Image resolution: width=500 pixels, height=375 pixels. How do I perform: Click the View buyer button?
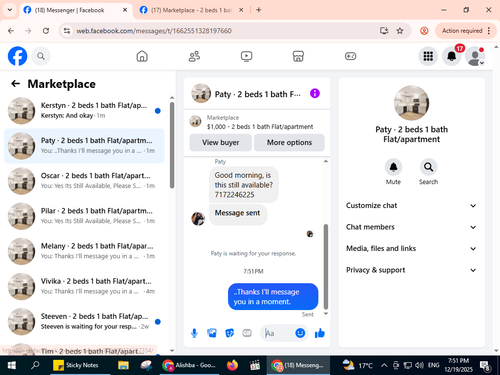coord(220,142)
